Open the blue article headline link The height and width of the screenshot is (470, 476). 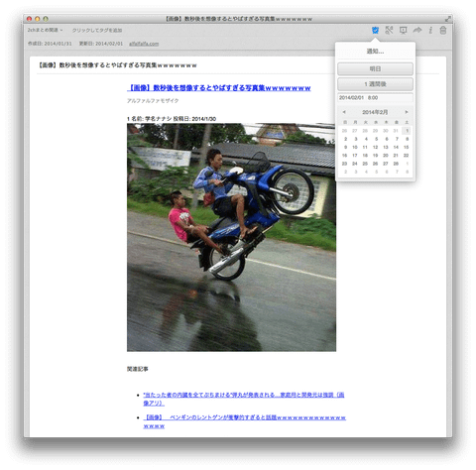pos(219,88)
